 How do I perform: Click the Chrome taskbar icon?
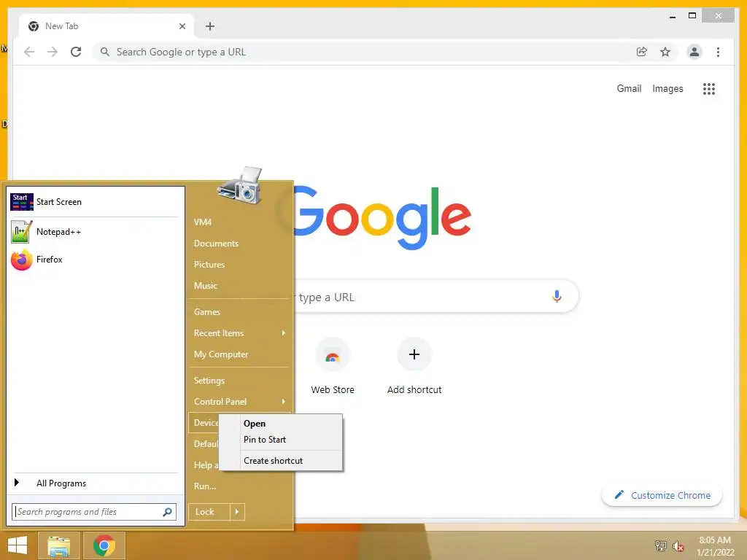(x=104, y=545)
